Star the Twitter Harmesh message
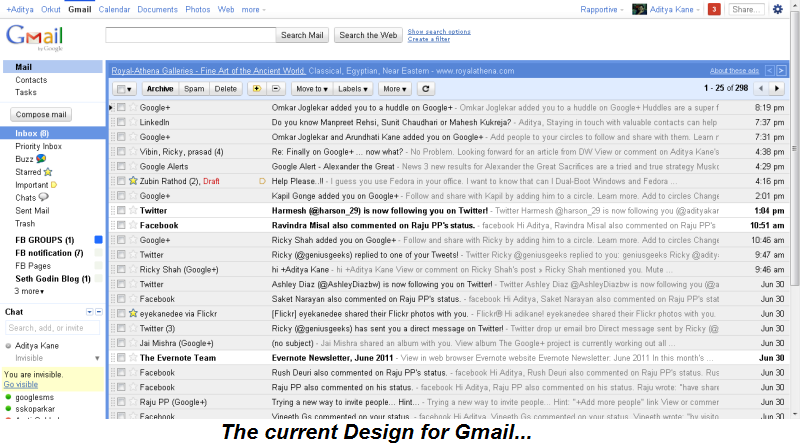This screenshot has height=443, width=800. click(x=133, y=210)
